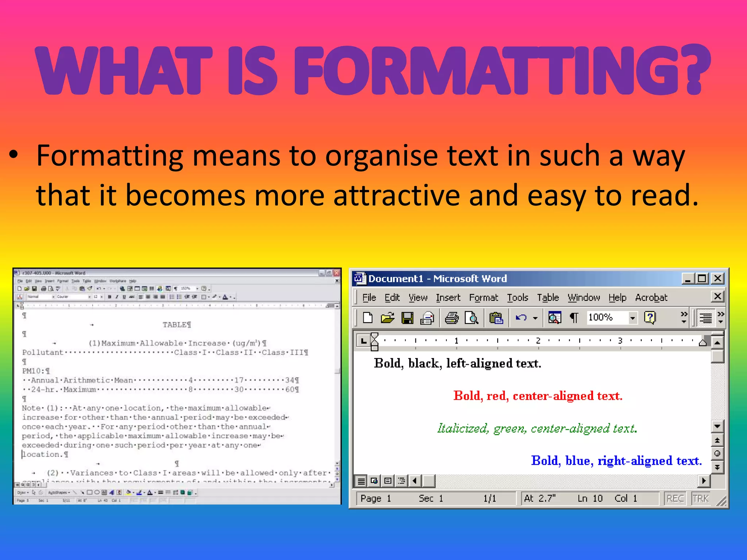Click the Paste clipboard icon
Viewport: 747px width, 560px height.
pyautogui.click(x=496, y=318)
